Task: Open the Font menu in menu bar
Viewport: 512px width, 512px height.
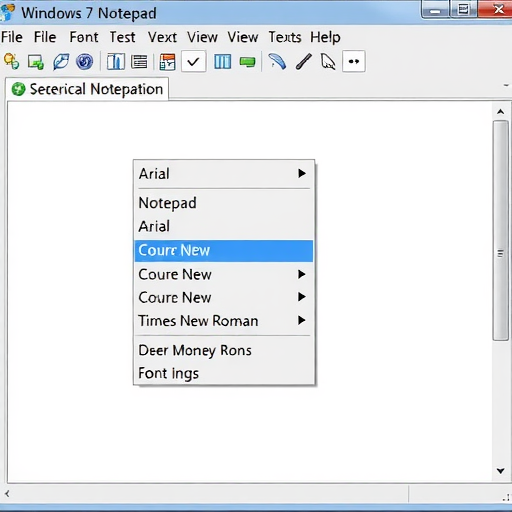Action: (x=84, y=37)
